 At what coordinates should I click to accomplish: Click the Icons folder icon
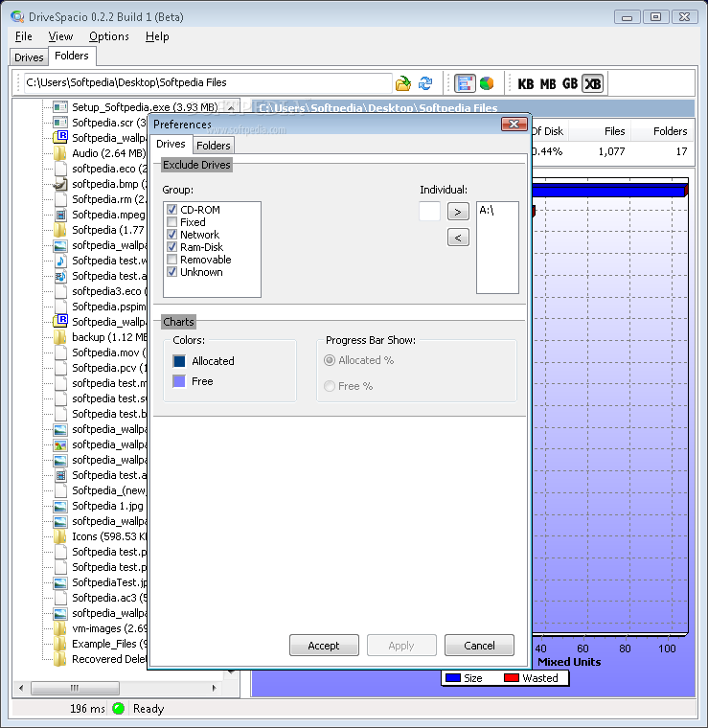click(x=60, y=536)
